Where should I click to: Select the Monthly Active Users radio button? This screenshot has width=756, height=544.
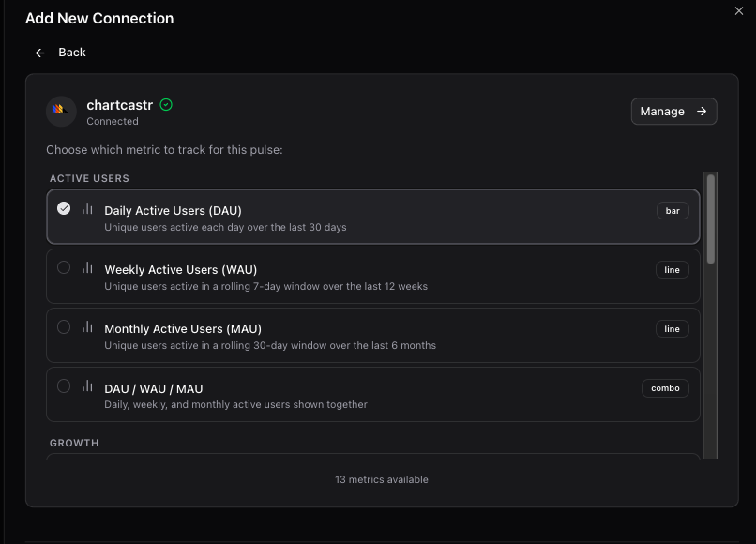tap(64, 325)
